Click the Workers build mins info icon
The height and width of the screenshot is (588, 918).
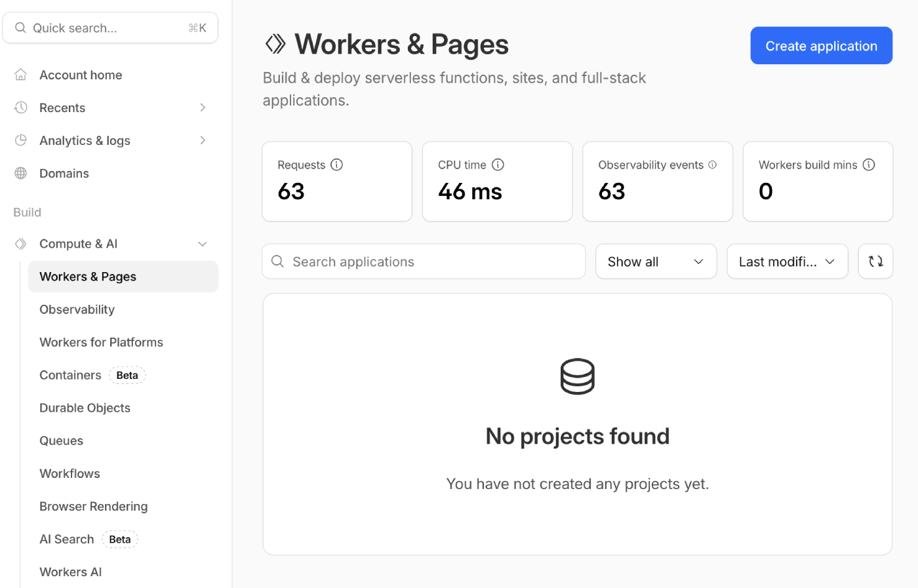[869, 165]
